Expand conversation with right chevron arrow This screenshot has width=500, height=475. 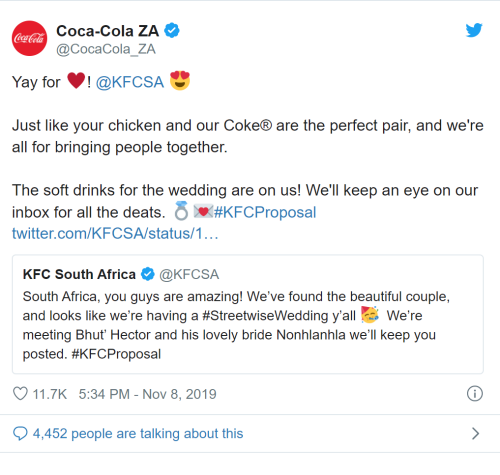(476, 433)
